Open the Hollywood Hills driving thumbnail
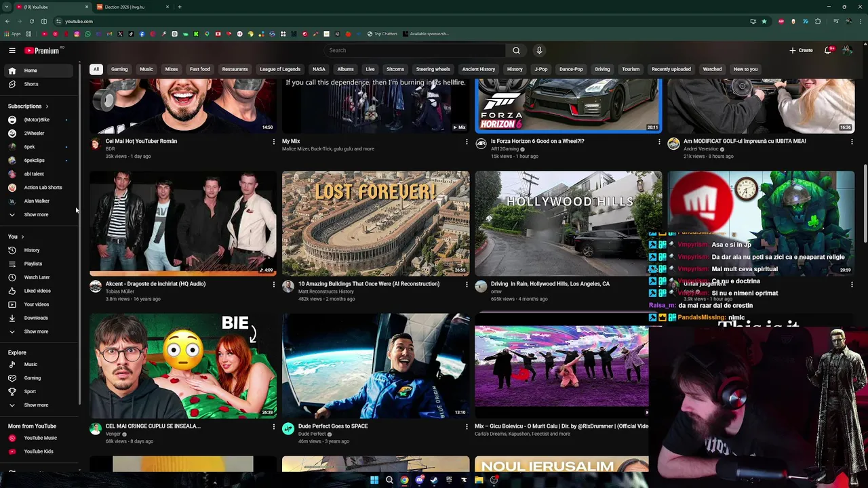 click(x=568, y=223)
